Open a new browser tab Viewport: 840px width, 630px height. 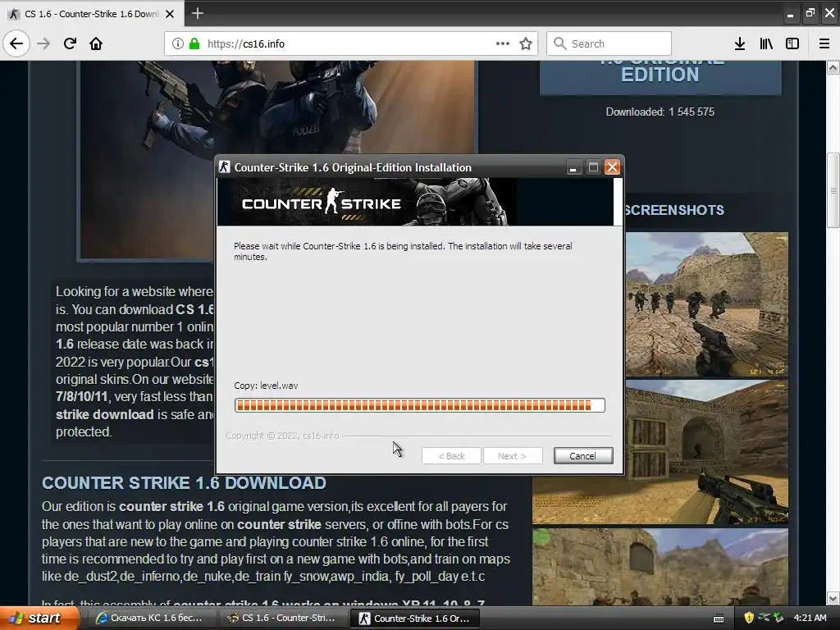click(197, 13)
